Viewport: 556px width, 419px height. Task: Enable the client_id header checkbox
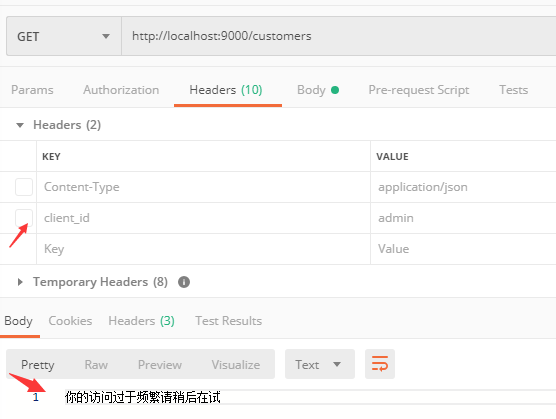(24, 218)
